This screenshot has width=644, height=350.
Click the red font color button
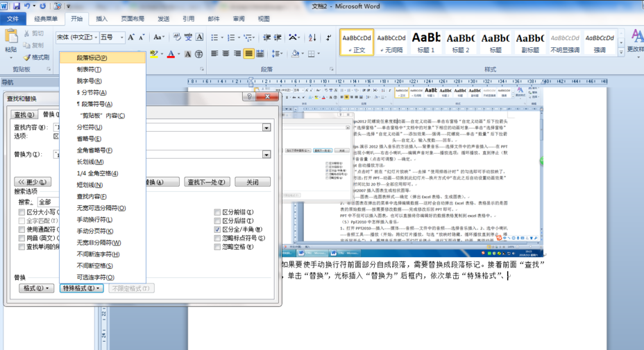click(171, 54)
